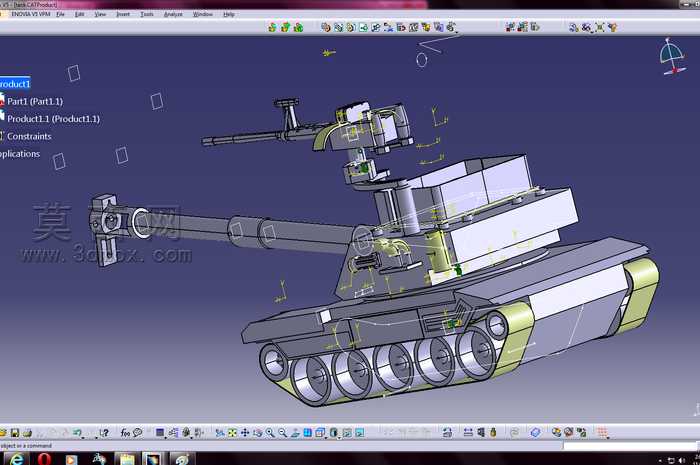Click the comment speech bubble icon
This screenshot has width=700, height=465.
click(x=138, y=432)
